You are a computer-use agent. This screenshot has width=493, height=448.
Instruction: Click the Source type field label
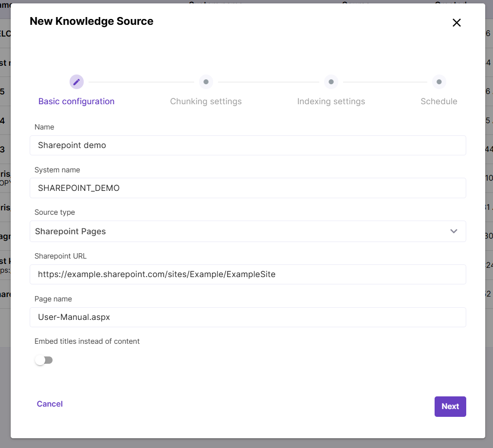point(55,212)
